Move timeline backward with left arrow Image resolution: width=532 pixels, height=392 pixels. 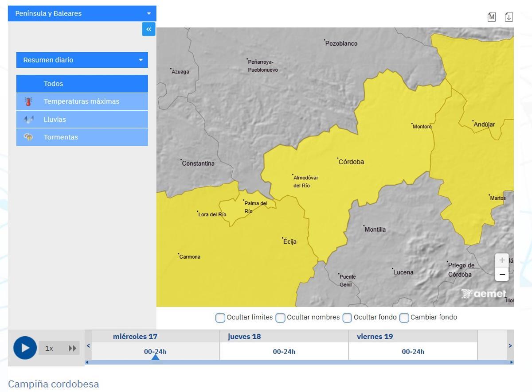[x=88, y=345]
